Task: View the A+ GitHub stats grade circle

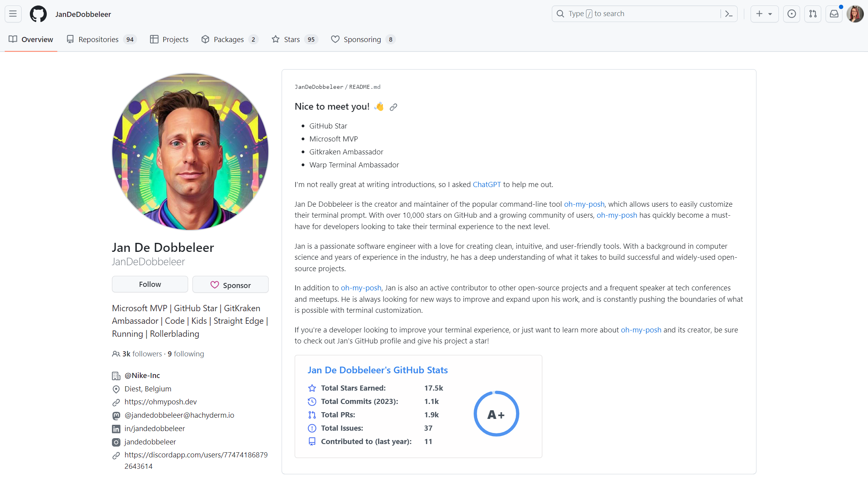Action: pyautogui.click(x=496, y=414)
